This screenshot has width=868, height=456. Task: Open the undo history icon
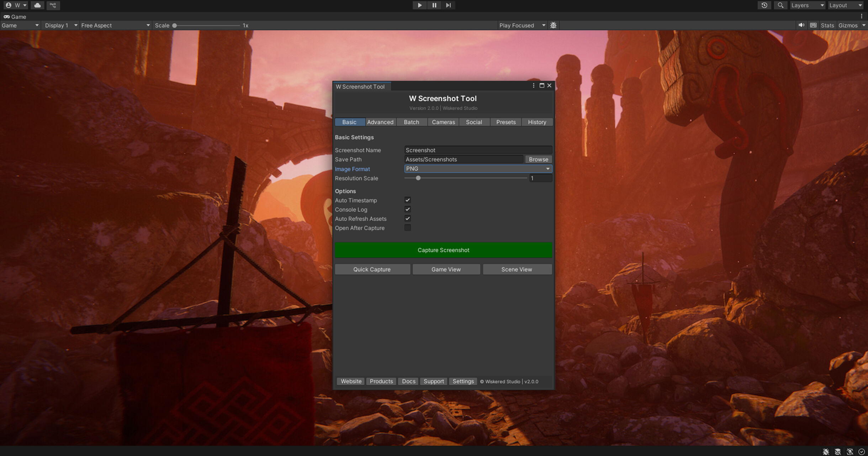[x=764, y=5]
